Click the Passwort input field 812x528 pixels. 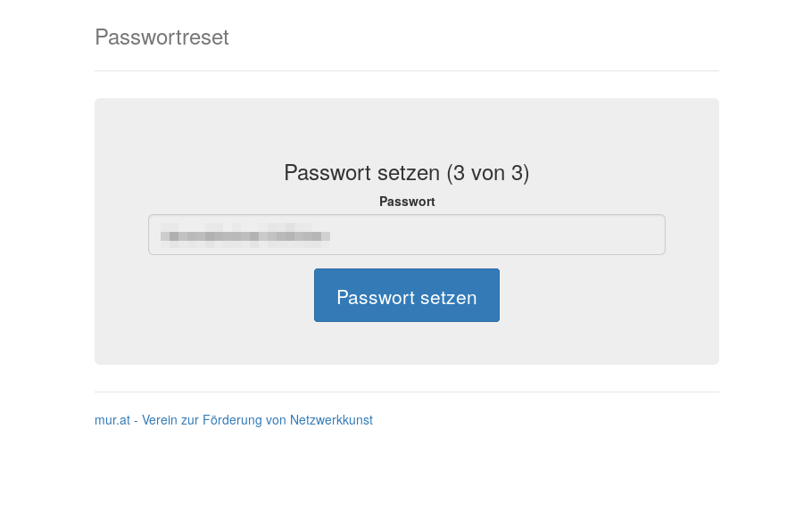click(x=406, y=235)
